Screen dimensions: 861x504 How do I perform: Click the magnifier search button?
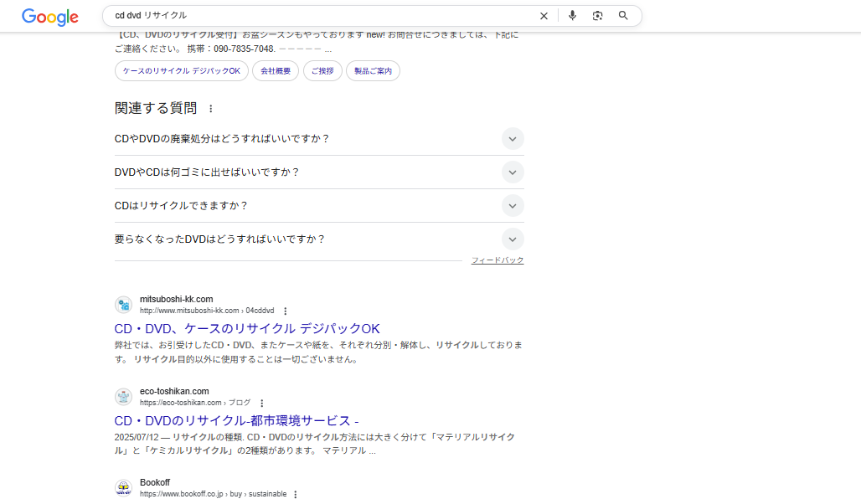point(623,16)
